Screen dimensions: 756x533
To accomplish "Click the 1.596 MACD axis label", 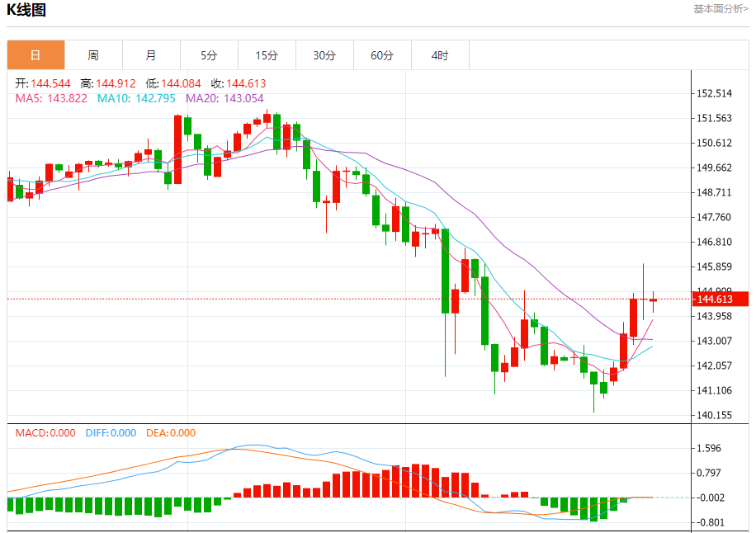I will (x=709, y=448).
